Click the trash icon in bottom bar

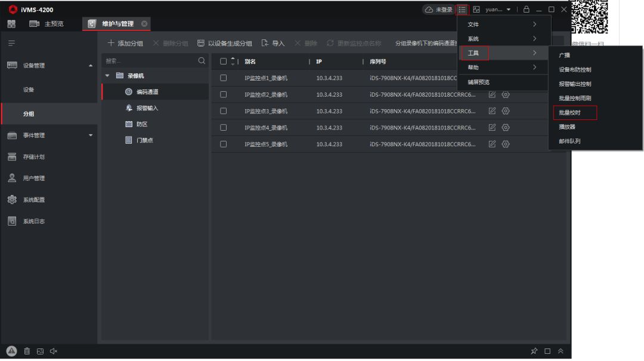27,351
